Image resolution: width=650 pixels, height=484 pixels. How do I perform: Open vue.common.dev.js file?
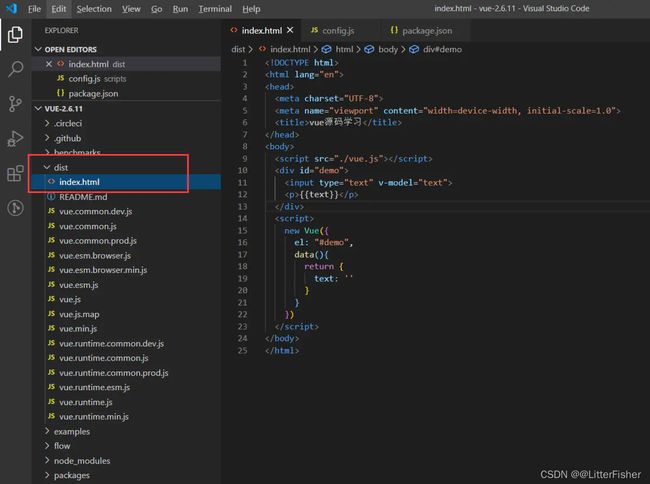95,211
